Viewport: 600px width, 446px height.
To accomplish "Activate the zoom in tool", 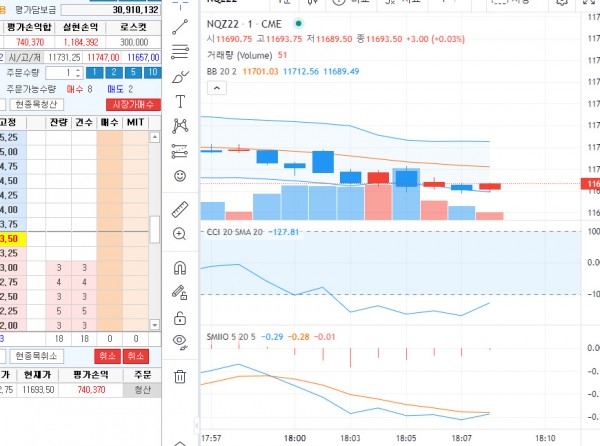I will pos(180,233).
